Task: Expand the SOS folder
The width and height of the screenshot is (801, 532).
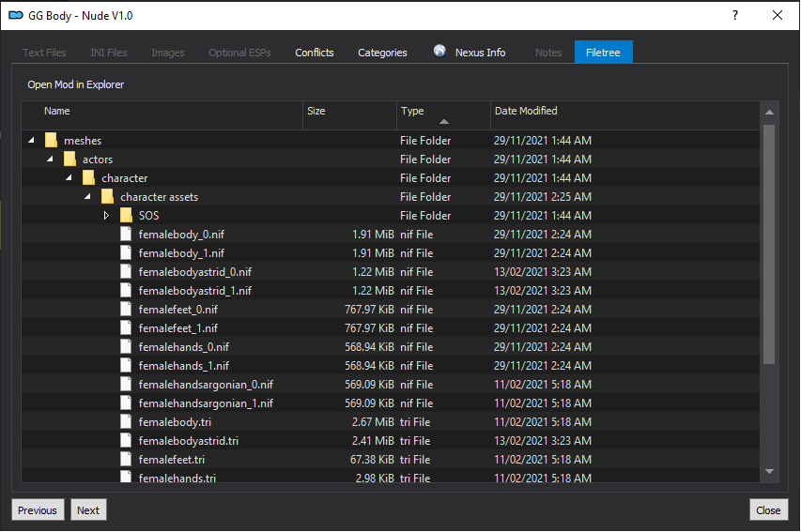Action: [x=106, y=216]
